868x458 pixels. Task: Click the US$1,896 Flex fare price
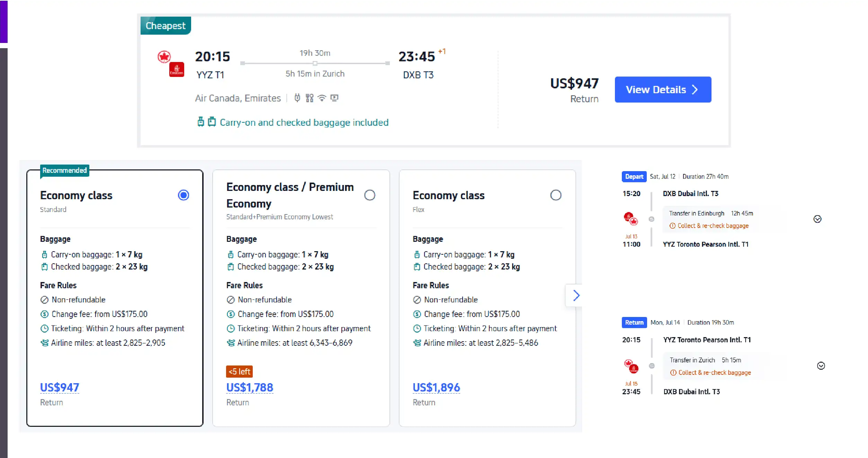[x=436, y=387]
